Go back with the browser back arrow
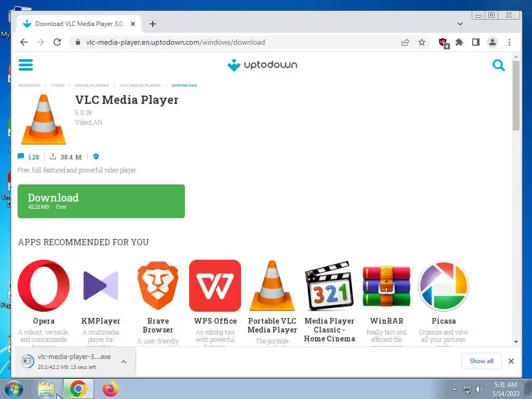This screenshot has height=399, width=532. [24, 42]
